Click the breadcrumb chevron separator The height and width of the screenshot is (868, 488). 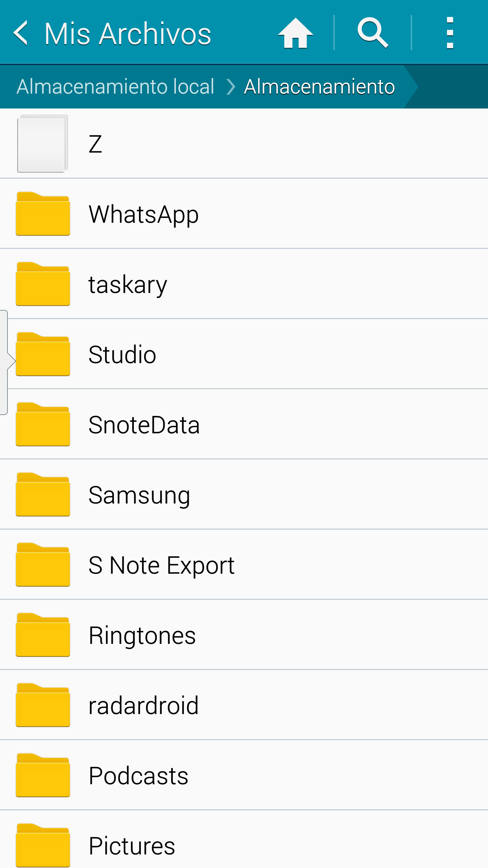tap(230, 86)
